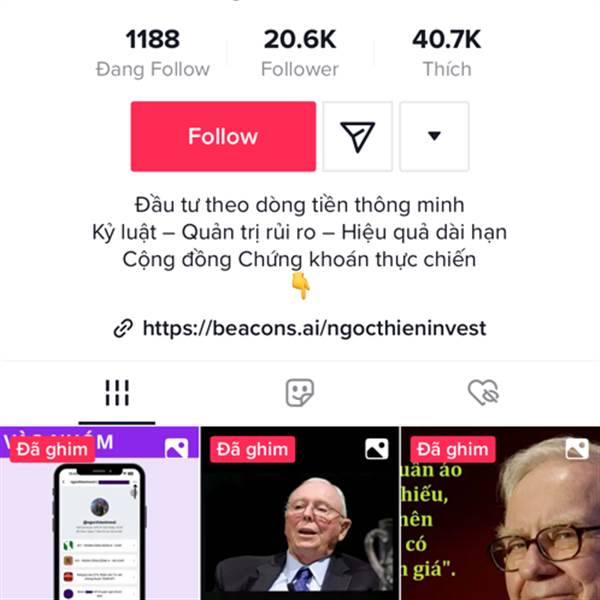Image resolution: width=600 pixels, height=600 pixels.
Task: Click photo icon on middle pinned post
Action: click(x=377, y=449)
